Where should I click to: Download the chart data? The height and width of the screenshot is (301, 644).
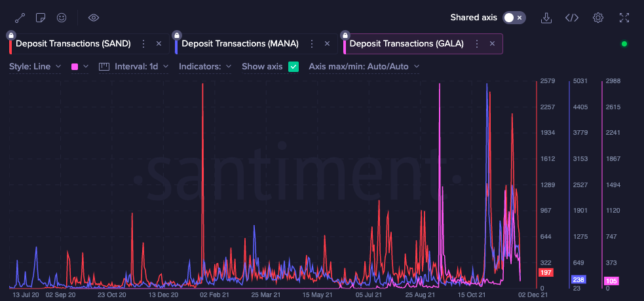[x=546, y=18]
